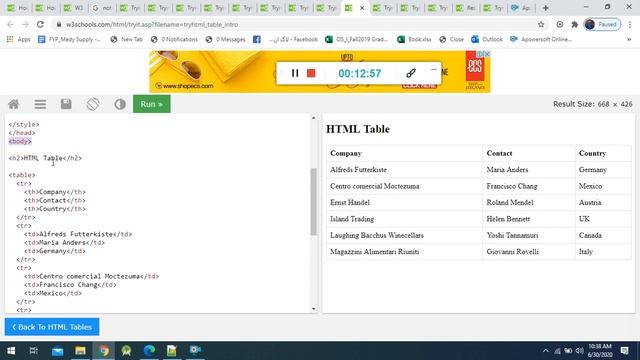Navigate forward in browser
The height and width of the screenshot is (360, 640).
pos(25,24)
